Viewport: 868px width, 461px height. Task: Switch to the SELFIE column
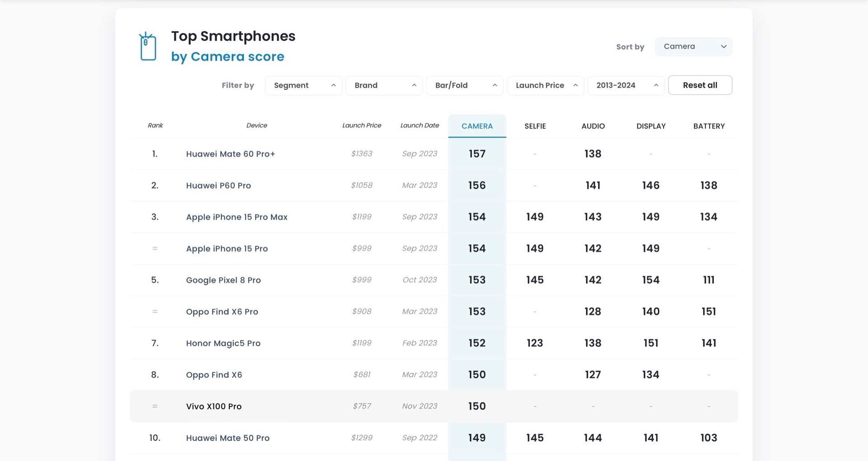[x=535, y=126]
